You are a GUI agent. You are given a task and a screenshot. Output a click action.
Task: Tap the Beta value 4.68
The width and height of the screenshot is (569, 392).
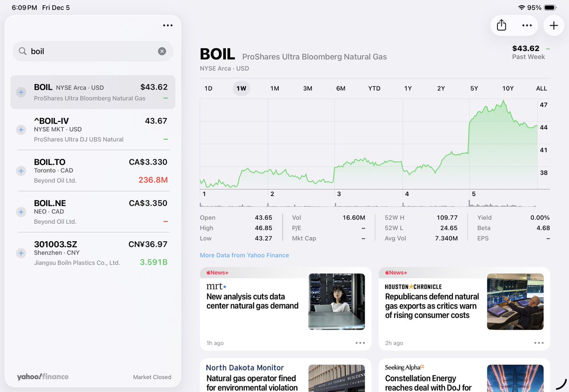[543, 228]
